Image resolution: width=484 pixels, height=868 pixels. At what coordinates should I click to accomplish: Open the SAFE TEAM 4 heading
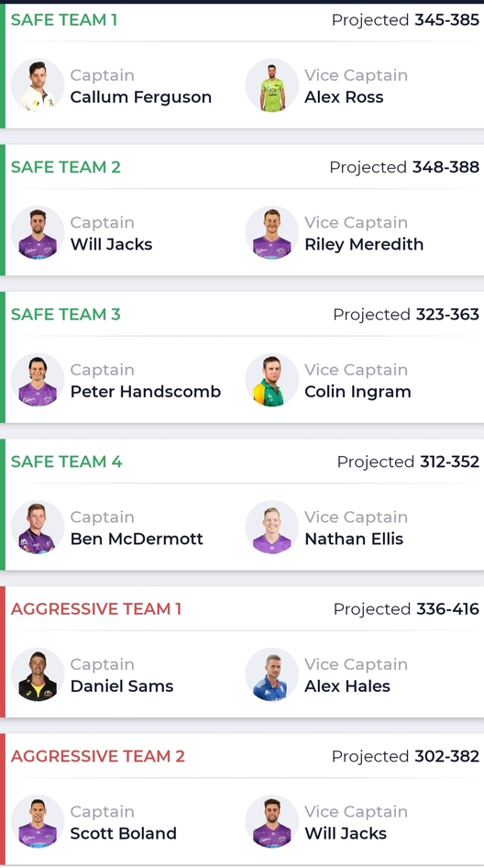66,462
